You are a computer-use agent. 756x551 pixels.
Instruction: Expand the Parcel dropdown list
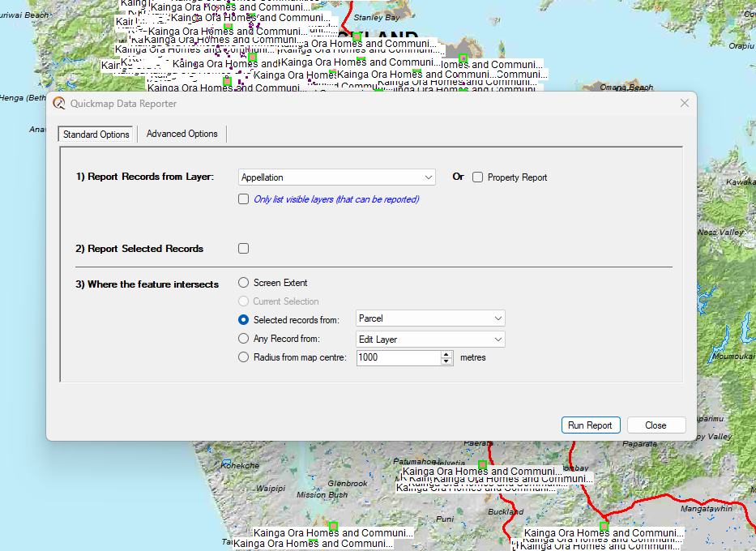coord(430,319)
